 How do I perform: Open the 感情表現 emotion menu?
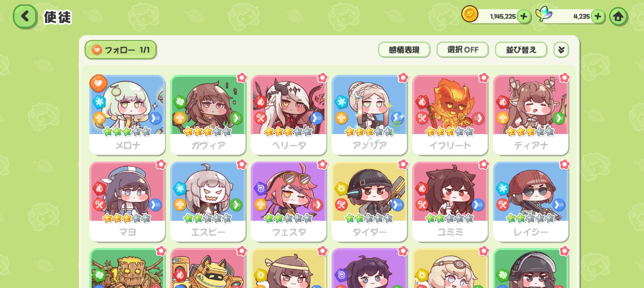[404, 50]
